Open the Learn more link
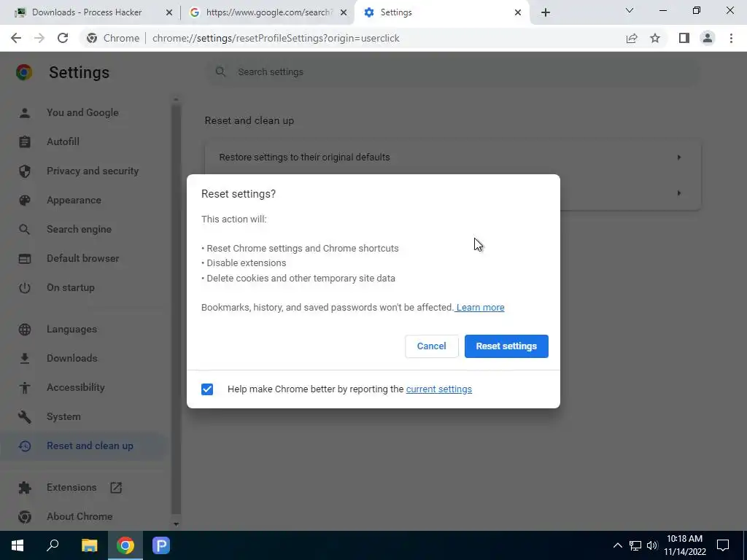The image size is (747, 560). (480, 308)
